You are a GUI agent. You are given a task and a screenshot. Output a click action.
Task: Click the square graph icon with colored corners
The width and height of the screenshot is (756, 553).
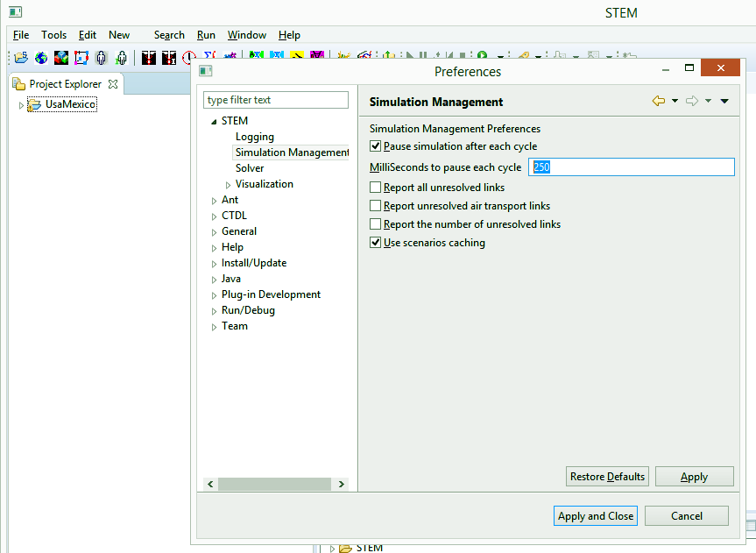[x=81, y=58]
